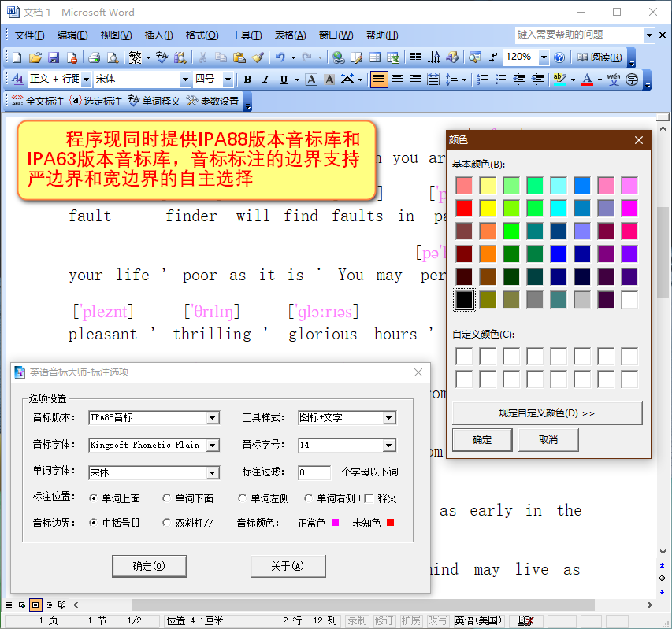Click the Columns layout icon
Image resolution: width=672 pixels, height=629 pixels.
(x=415, y=57)
